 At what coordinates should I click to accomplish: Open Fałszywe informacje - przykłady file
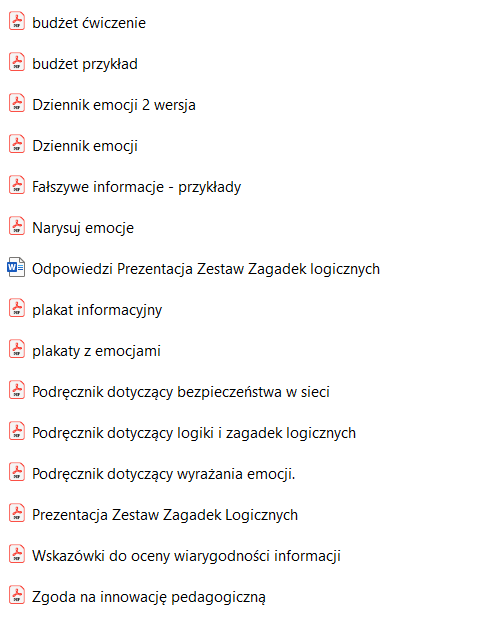[137, 187]
